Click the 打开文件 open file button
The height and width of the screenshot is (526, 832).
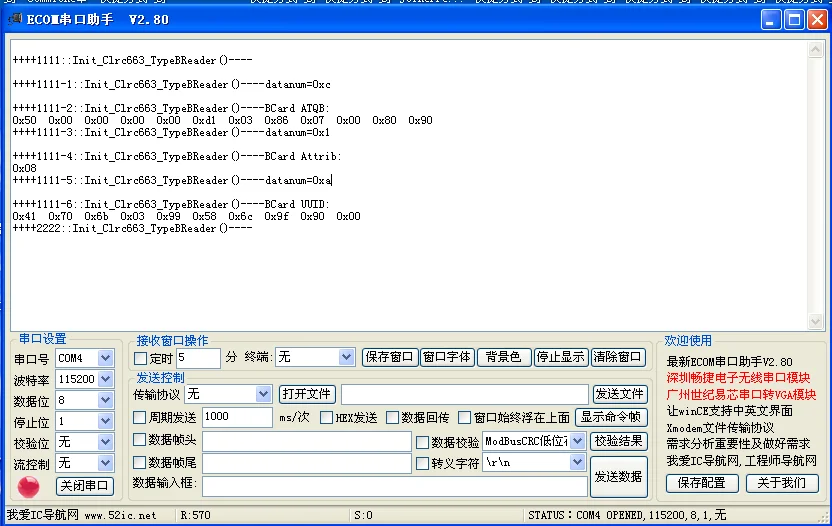pyautogui.click(x=306, y=394)
